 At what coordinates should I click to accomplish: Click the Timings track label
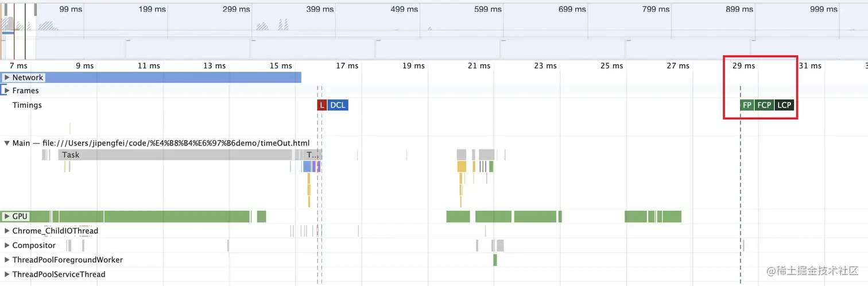(x=27, y=105)
